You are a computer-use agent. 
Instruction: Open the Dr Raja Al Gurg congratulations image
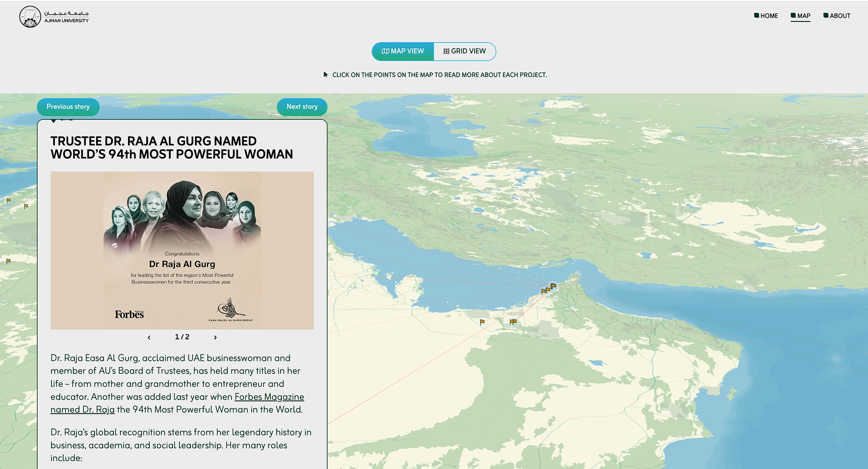pyautogui.click(x=182, y=250)
